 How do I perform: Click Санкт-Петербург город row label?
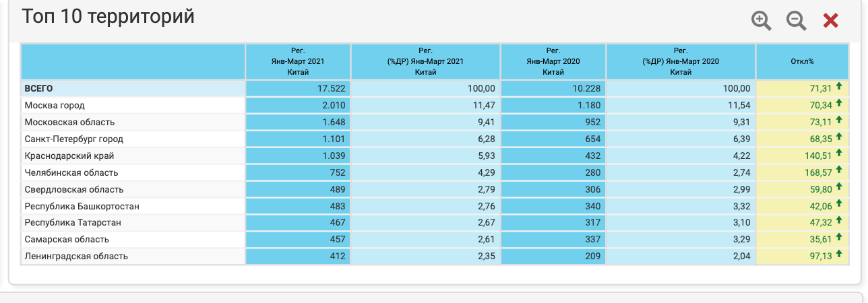(73, 139)
